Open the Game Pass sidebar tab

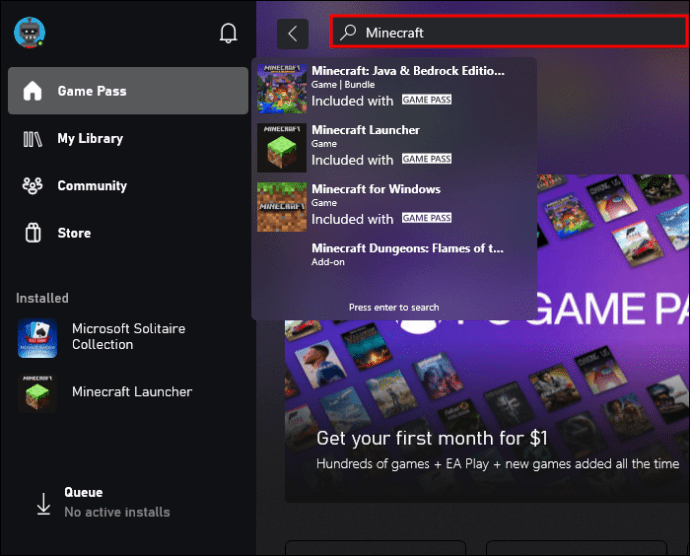(128, 91)
